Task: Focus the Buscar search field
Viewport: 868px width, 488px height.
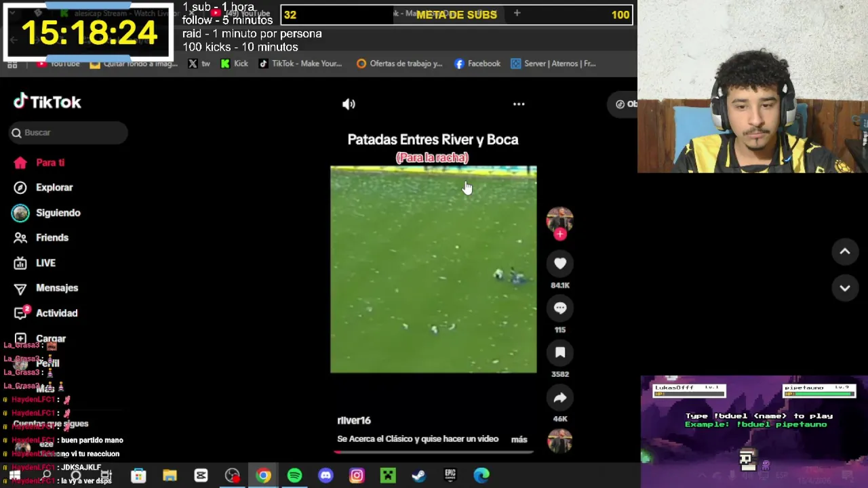Action: click(68, 132)
